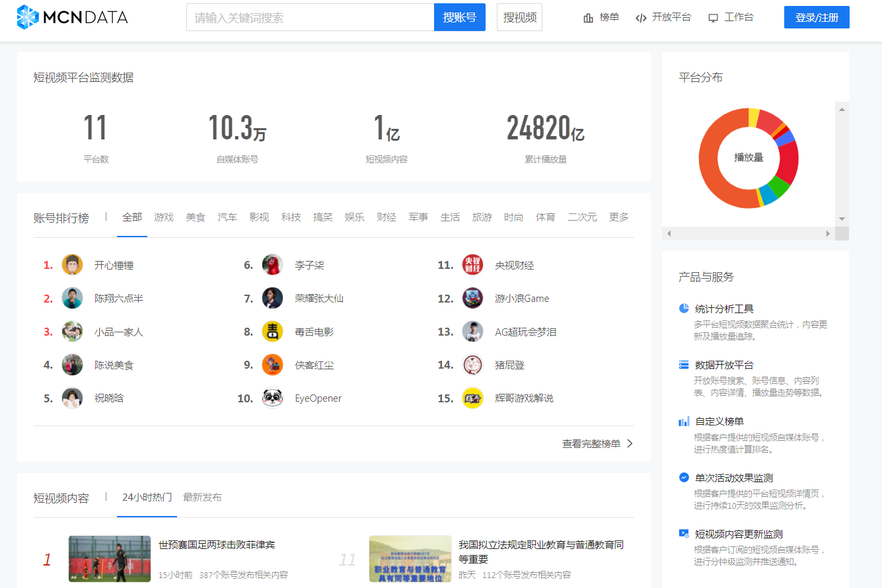Click the chart panel scroll right arrow
Image resolution: width=882 pixels, height=588 pixels.
click(x=828, y=234)
